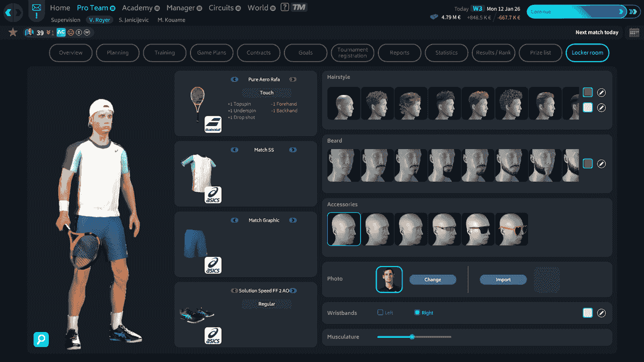This screenshot has height=362, width=644.
Task: Select previous shorts before Match Graphic
Action: point(235,220)
